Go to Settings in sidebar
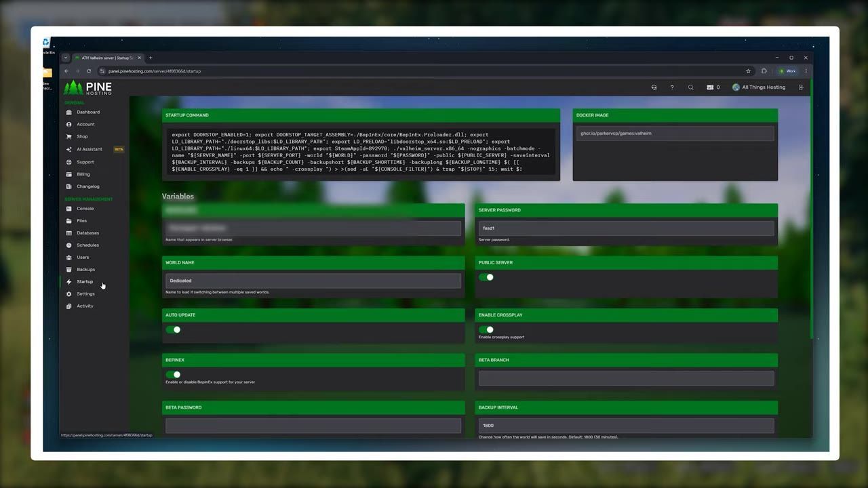 click(85, 293)
